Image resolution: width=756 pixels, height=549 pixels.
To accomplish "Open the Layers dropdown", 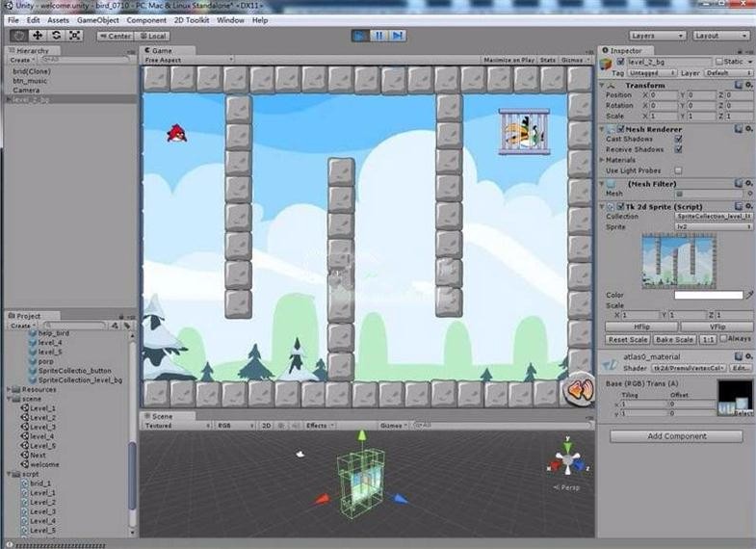I will pyautogui.click(x=657, y=36).
